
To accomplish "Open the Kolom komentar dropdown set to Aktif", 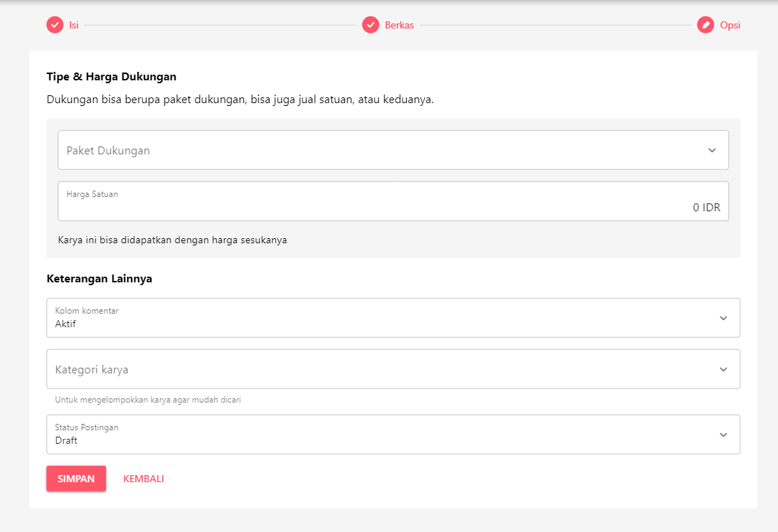I will [x=384, y=318].
